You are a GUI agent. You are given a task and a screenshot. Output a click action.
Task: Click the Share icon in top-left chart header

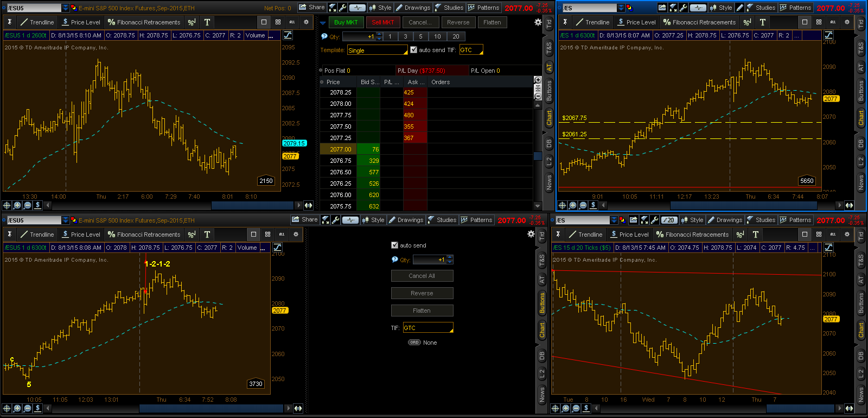(x=311, y=8)
